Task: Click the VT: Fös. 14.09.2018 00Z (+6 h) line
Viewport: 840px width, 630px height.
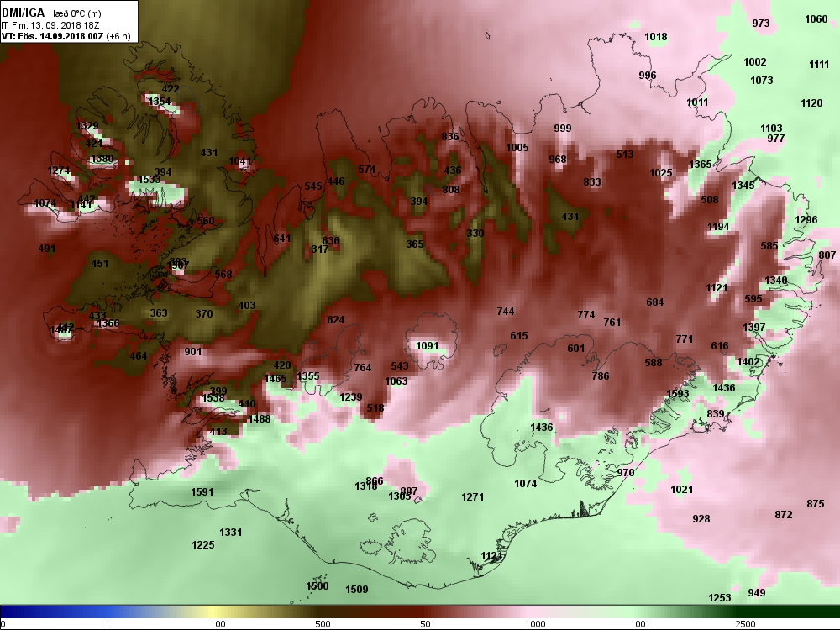Action: pyautogui.click(x=66, y=36)
